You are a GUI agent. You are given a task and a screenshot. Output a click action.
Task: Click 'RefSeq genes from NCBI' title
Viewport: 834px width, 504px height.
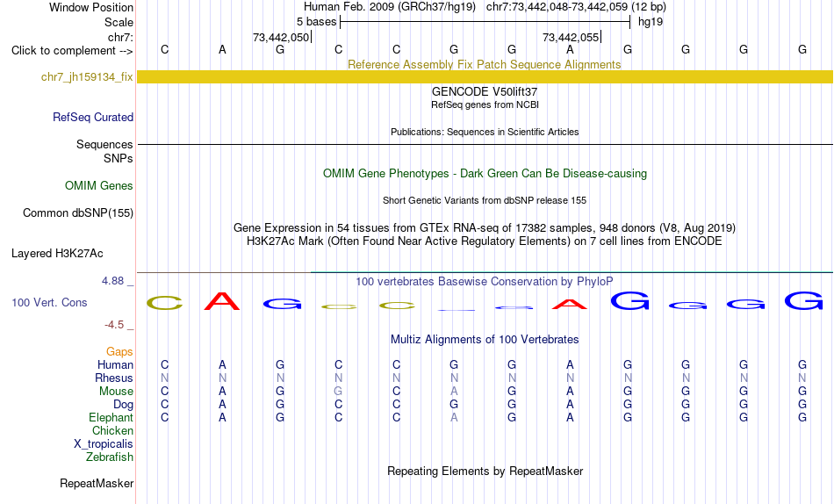coord(485,104)
